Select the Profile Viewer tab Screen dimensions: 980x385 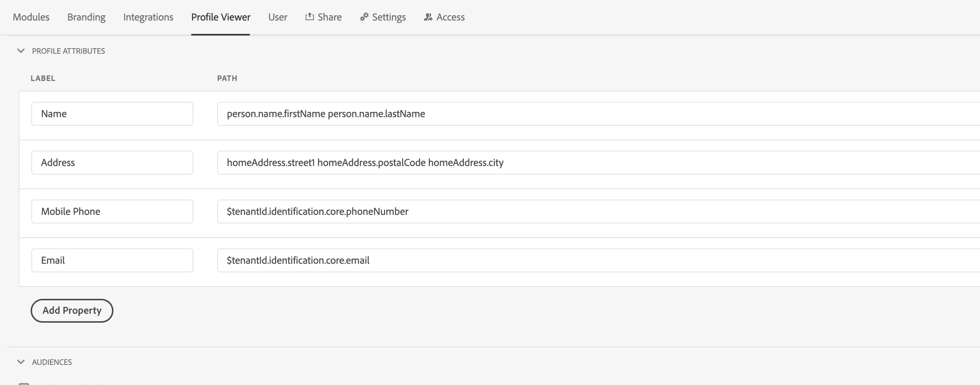pyautogui.click(x=221, y=17)
